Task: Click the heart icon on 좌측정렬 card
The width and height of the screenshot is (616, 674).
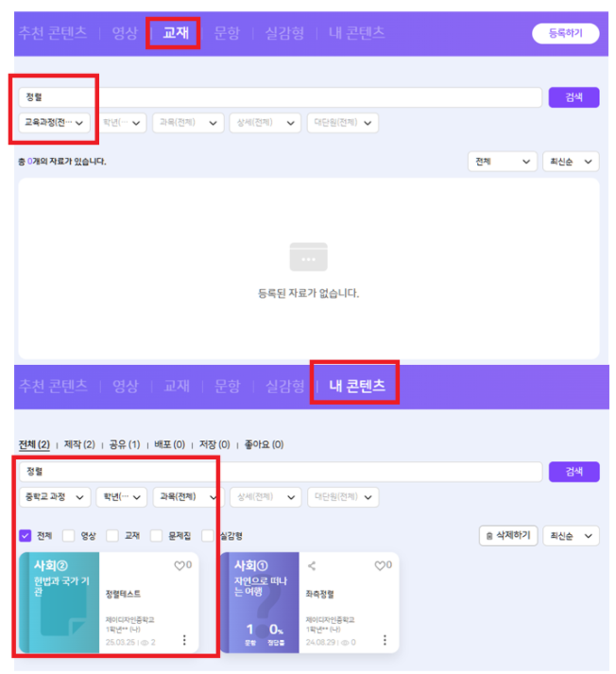Action: pyautogui.click(x=379, y=565)
